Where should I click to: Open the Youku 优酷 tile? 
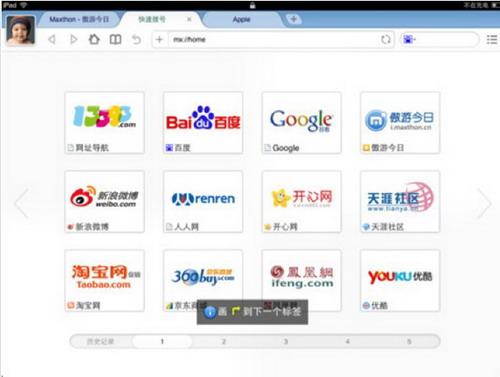(400, 281)
